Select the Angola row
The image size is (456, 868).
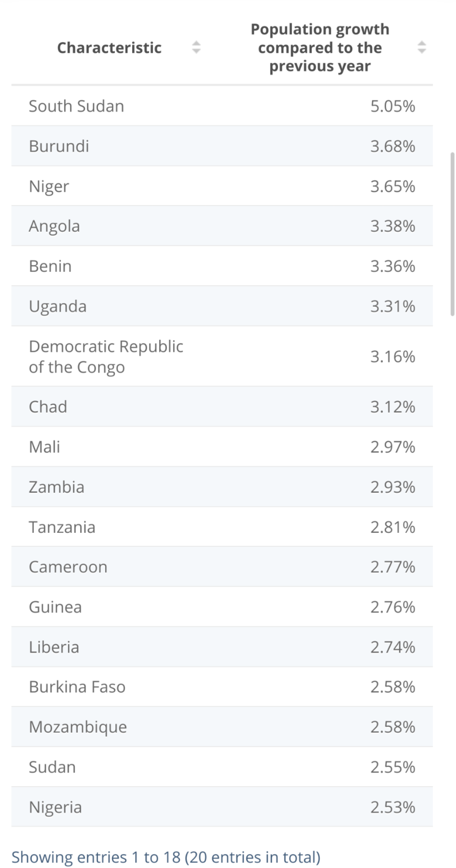222,226
